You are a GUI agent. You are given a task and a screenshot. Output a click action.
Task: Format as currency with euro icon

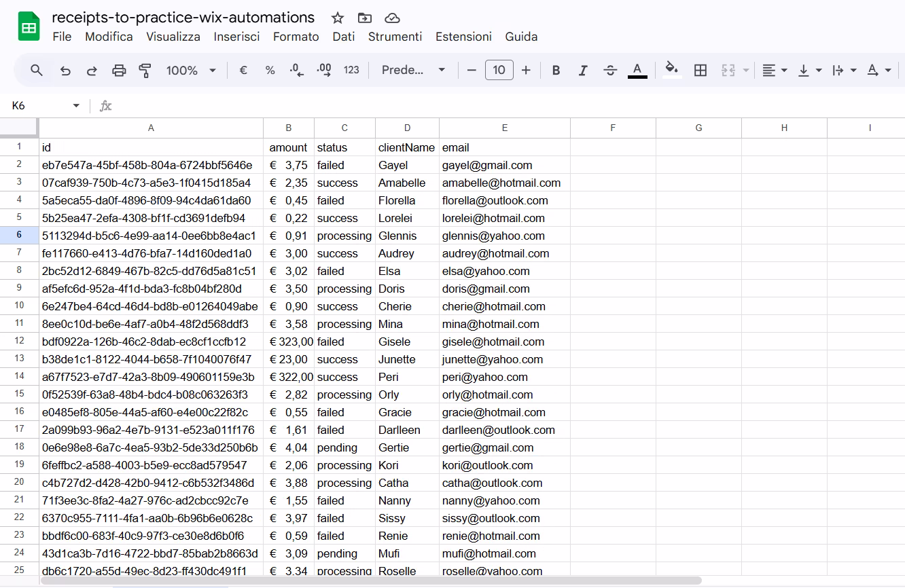[243, 70]
